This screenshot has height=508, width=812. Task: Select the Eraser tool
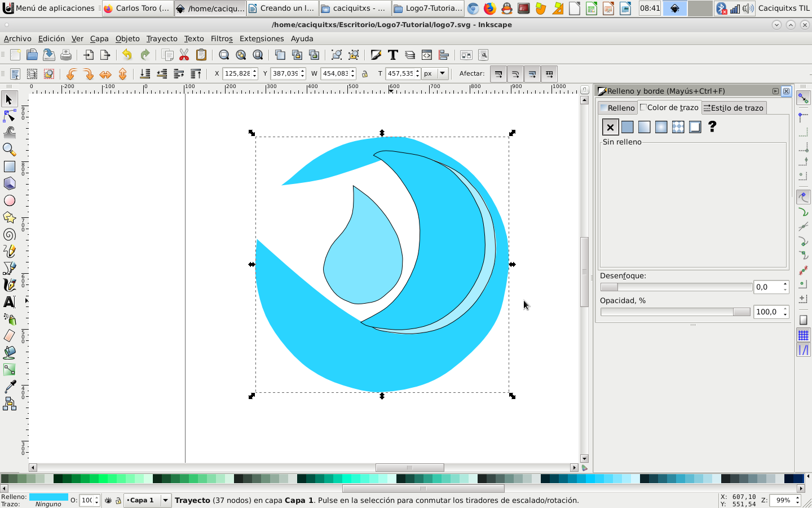[10, 336]
